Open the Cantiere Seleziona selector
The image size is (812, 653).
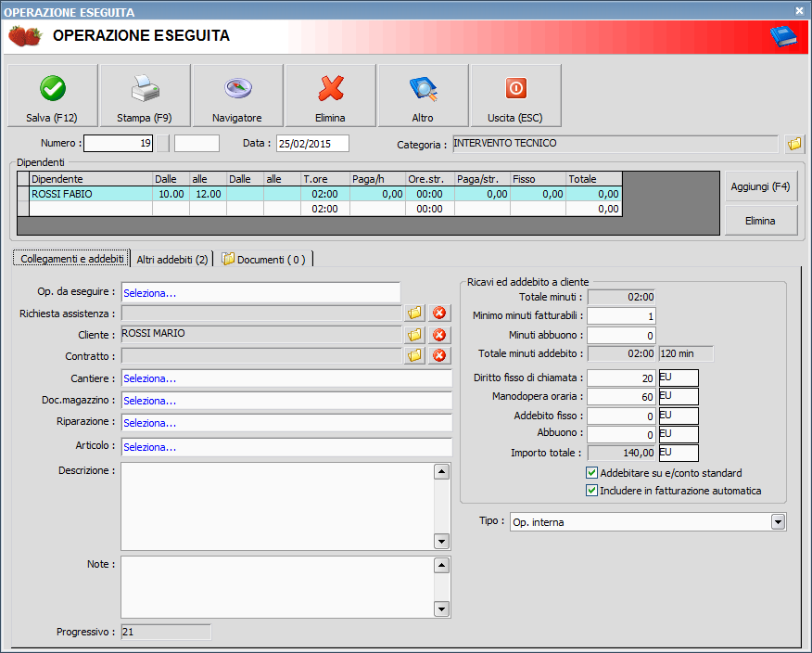[x=286, y=378]
